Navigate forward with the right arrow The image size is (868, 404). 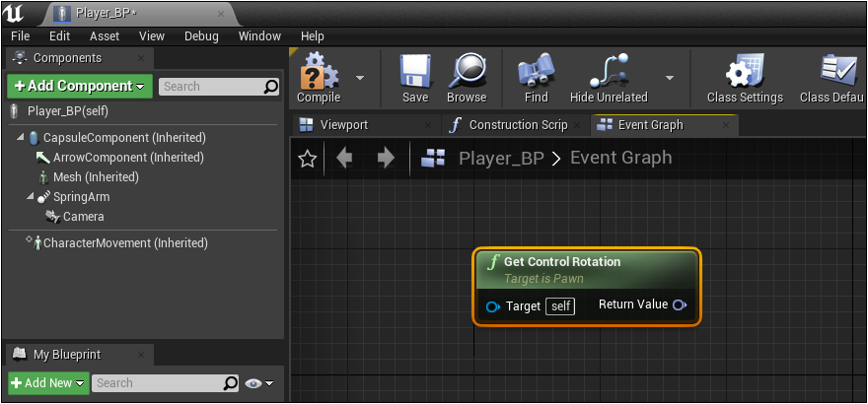[386, 159]
